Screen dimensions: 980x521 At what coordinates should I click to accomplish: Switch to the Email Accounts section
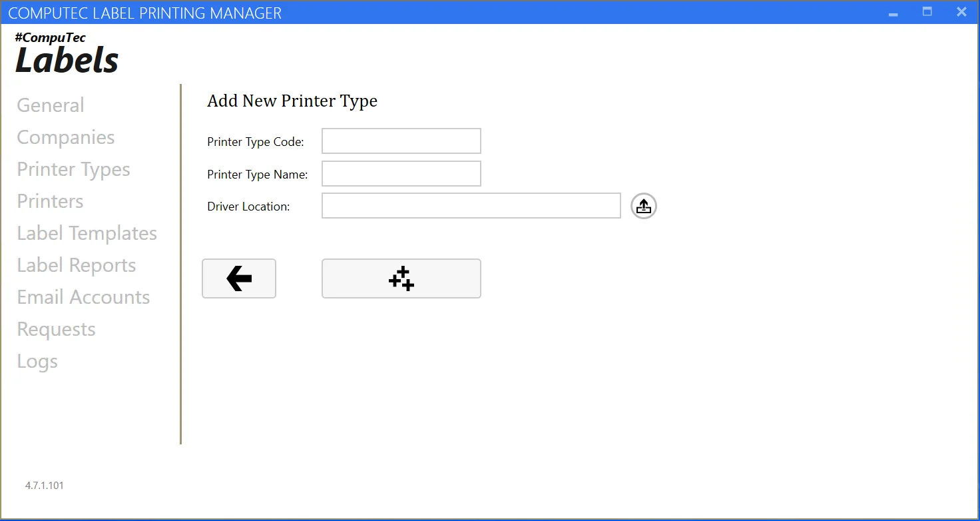(x=83, y=296)
